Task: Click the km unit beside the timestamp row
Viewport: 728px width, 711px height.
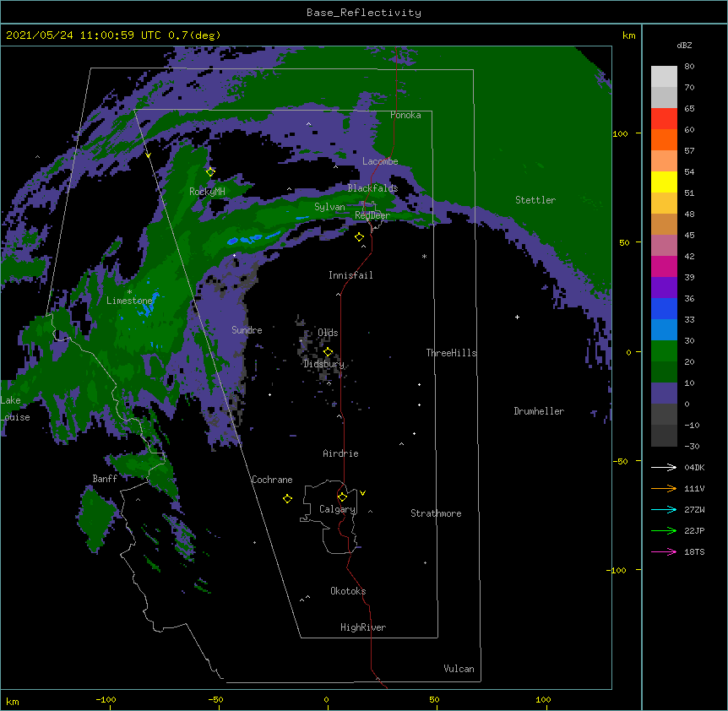Action: (629, 35)
